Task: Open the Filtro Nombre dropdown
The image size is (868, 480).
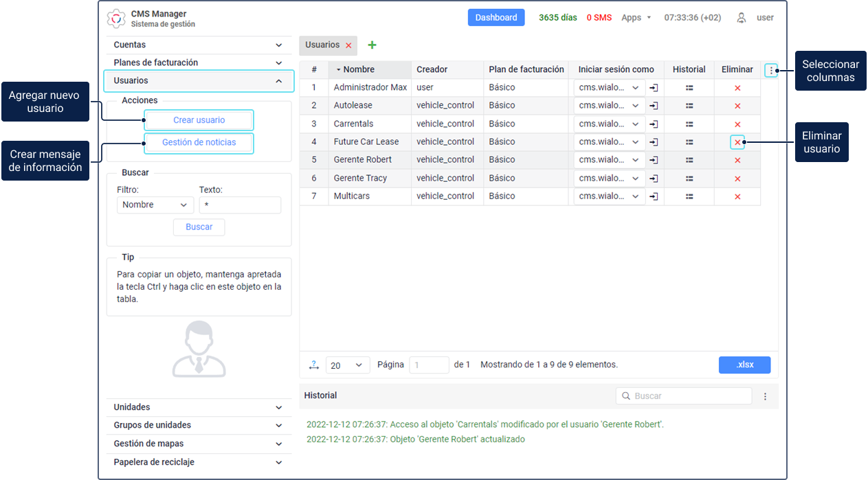Action: (155, 205)
